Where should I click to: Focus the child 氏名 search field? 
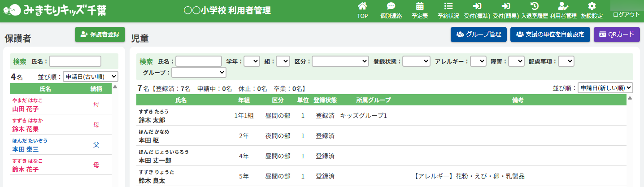pyautogui.click(x=199, y=61)
